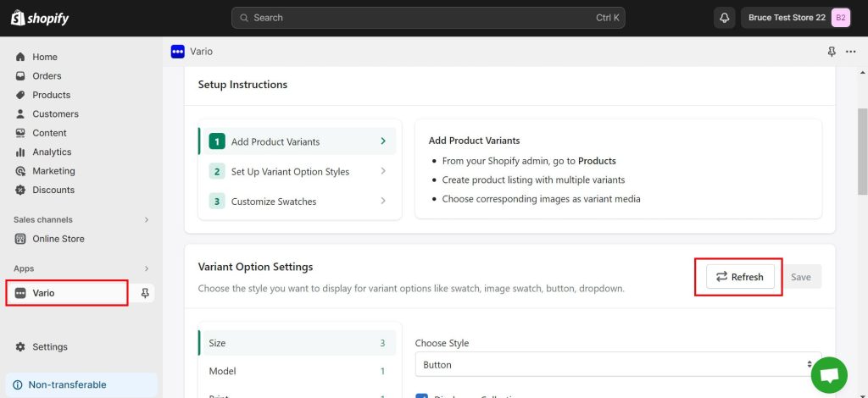Click the search magnifier icon

coord(244,18)
